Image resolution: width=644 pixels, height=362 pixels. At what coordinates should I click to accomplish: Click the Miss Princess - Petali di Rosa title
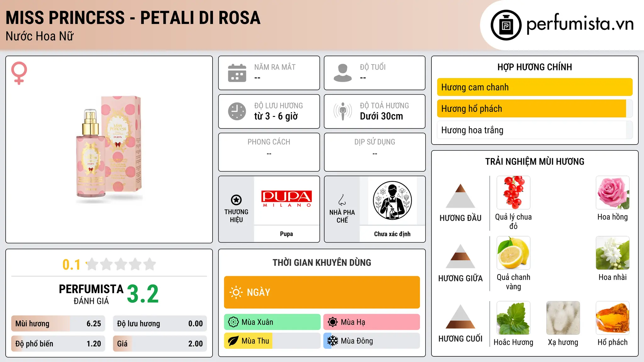133,18
